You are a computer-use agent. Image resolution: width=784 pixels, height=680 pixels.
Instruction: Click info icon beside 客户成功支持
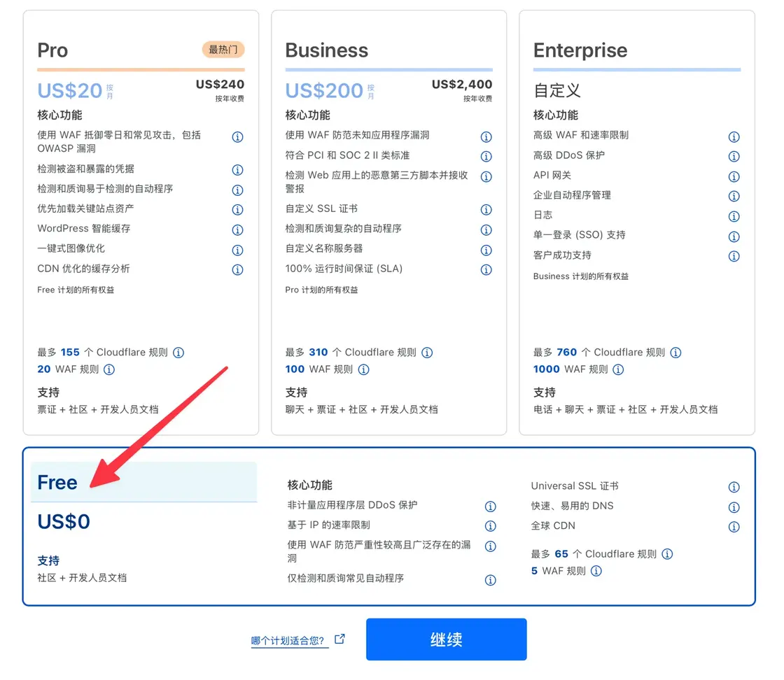734,256
